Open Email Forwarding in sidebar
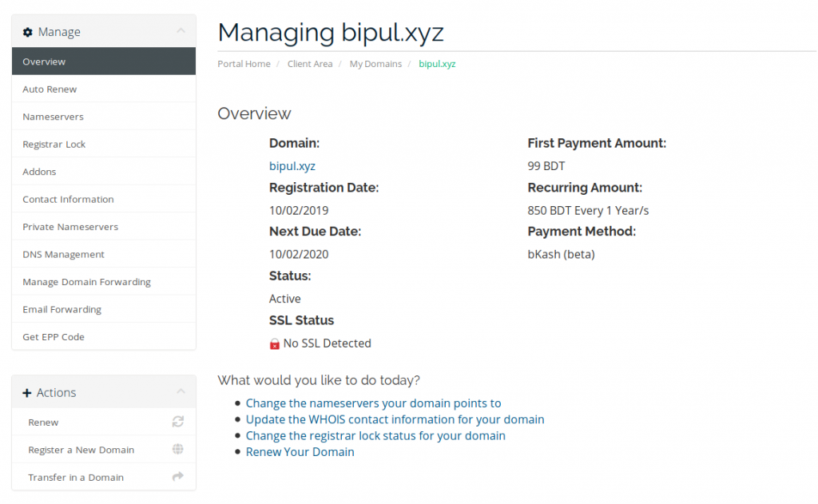Screen dimensions: 818x504 tap(104, 309)
